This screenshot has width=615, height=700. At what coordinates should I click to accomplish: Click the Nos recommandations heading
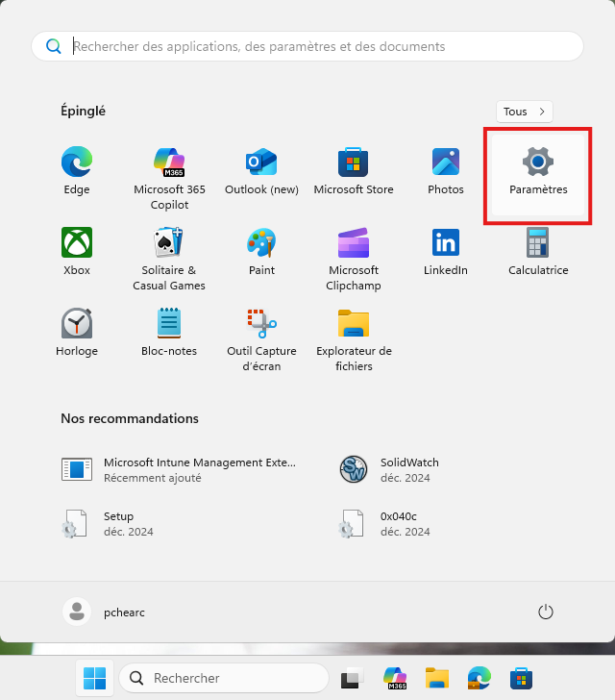(x=130, y=418)
